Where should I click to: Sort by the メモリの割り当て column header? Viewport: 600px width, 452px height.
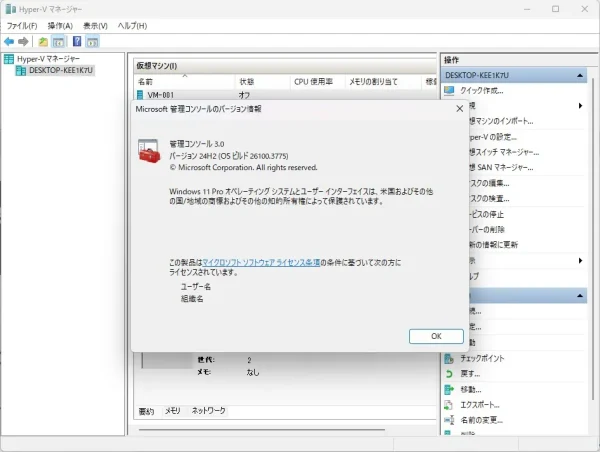[383, 82]
